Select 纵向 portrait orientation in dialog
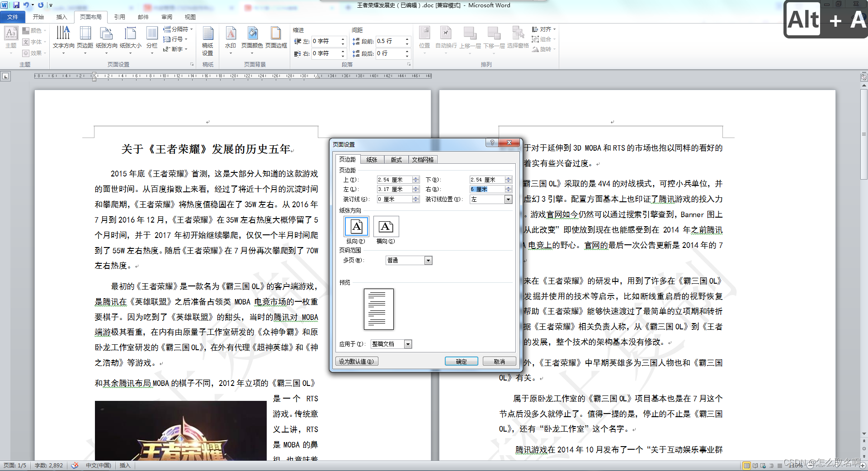 click(356, 230)
